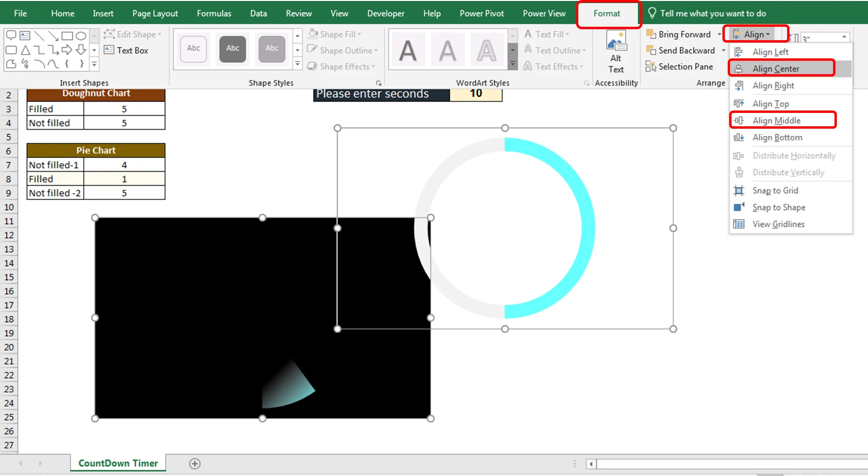
Task: Switch to the Page Layout tab
Action: point(155,13)
